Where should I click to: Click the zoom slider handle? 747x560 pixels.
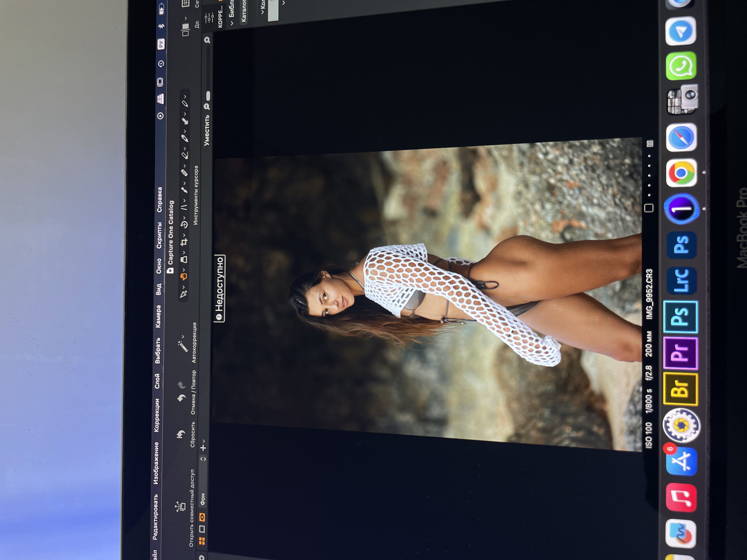208,96
